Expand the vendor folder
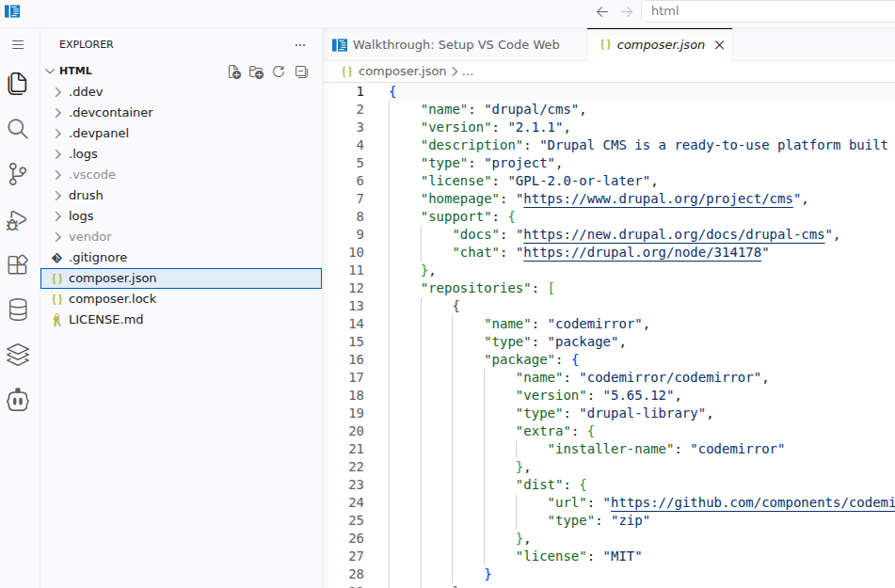The image size is (895, 588). pos(57,237)
